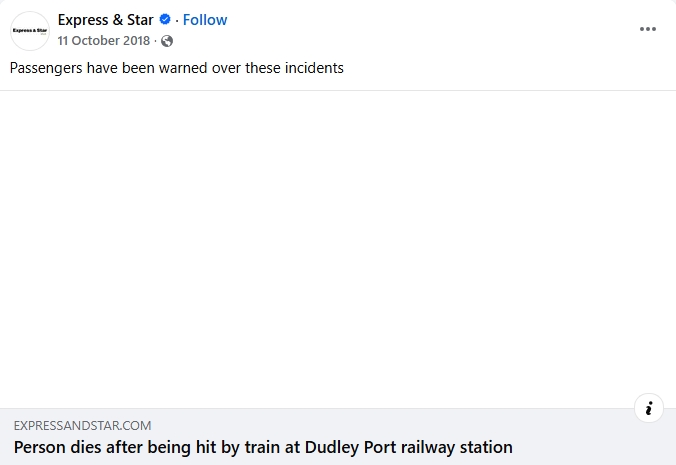View post audience via the globe icon
Image resolution: width=676 pixels, height=465 pixels.
point(167,41)
